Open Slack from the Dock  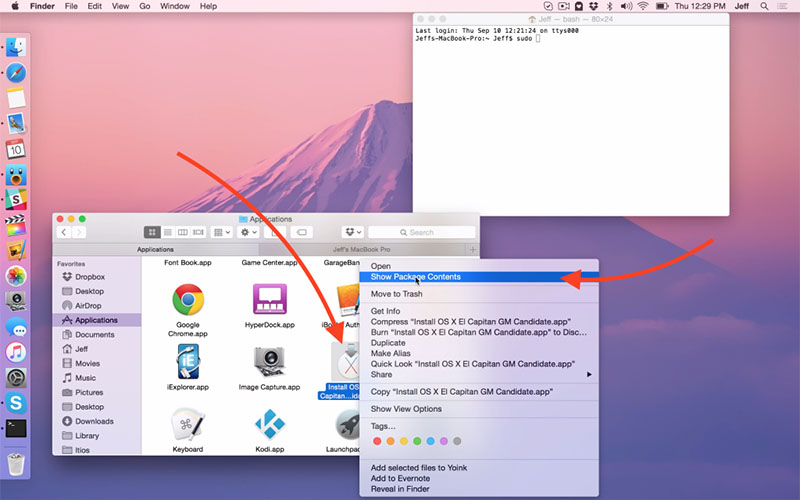coord(16,199)
